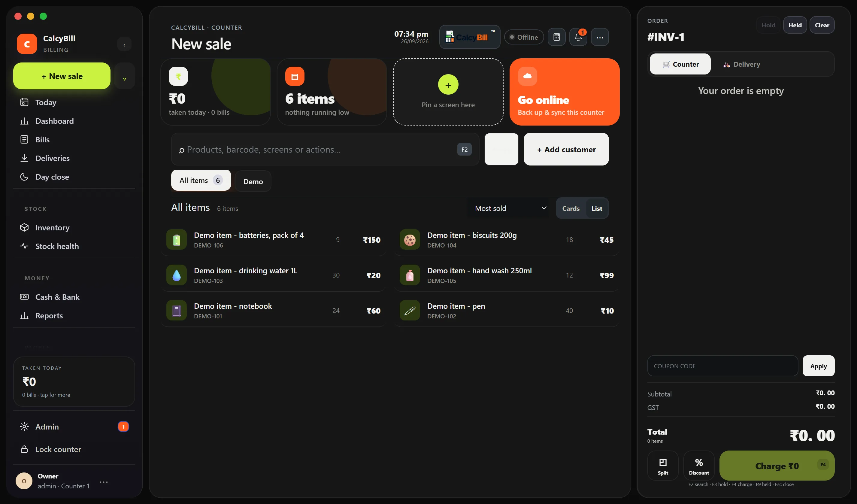857x504 pixels.
Task: Switch item view to Cards
Action: (571, 208)
